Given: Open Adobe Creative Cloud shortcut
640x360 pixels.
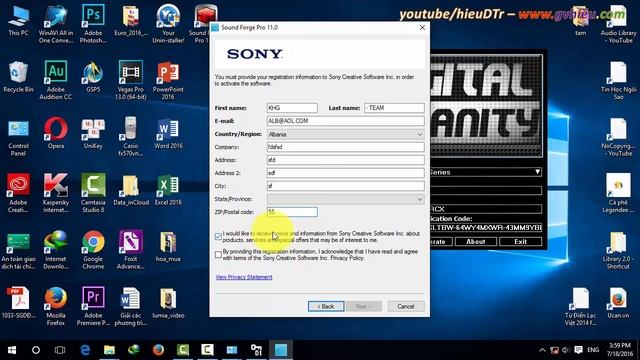Looking at the screenshot, I should [18, 194].
